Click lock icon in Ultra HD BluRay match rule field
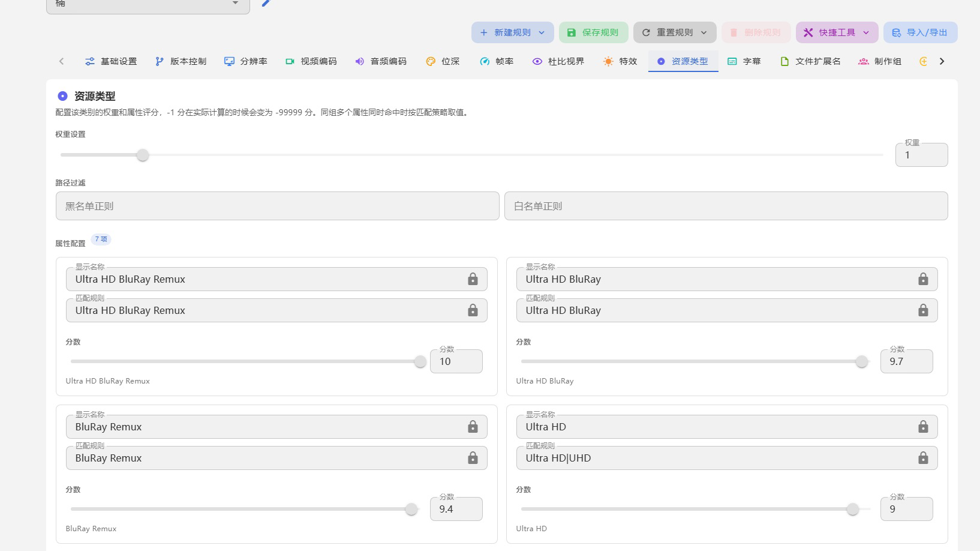980x551 pixels. (x=923, y=310)
